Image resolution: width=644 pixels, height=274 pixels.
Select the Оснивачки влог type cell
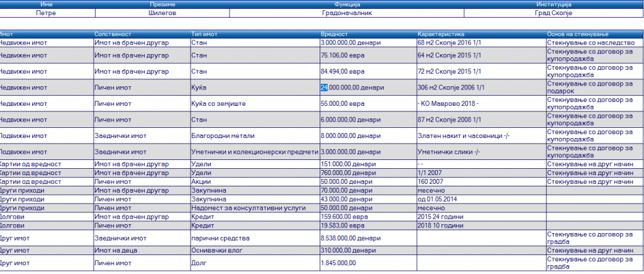point(255,250)
